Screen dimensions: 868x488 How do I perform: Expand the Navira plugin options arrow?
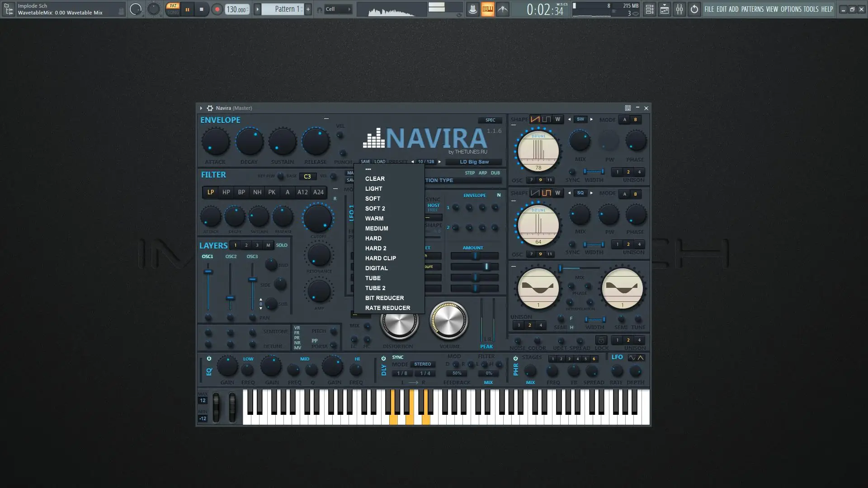201,108
